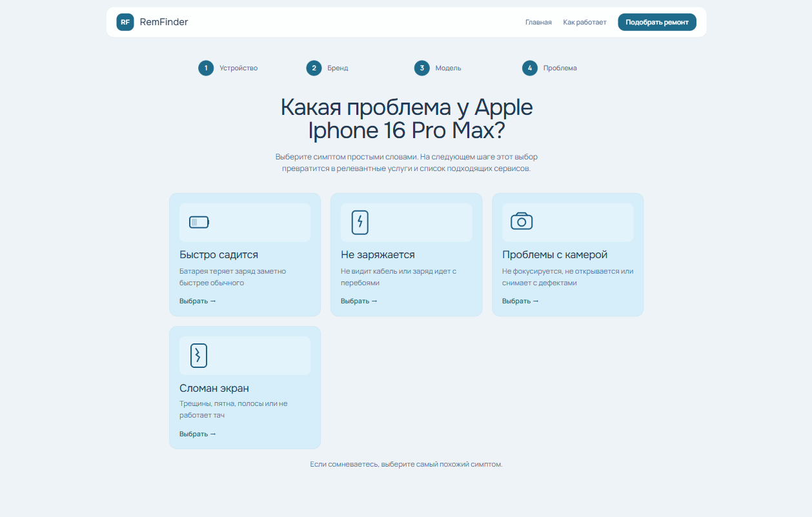Screen dimensions: 812x517
Task: Click Выбрать under Сломан экран
Action: pyautogui.click(x=198, y=434)
